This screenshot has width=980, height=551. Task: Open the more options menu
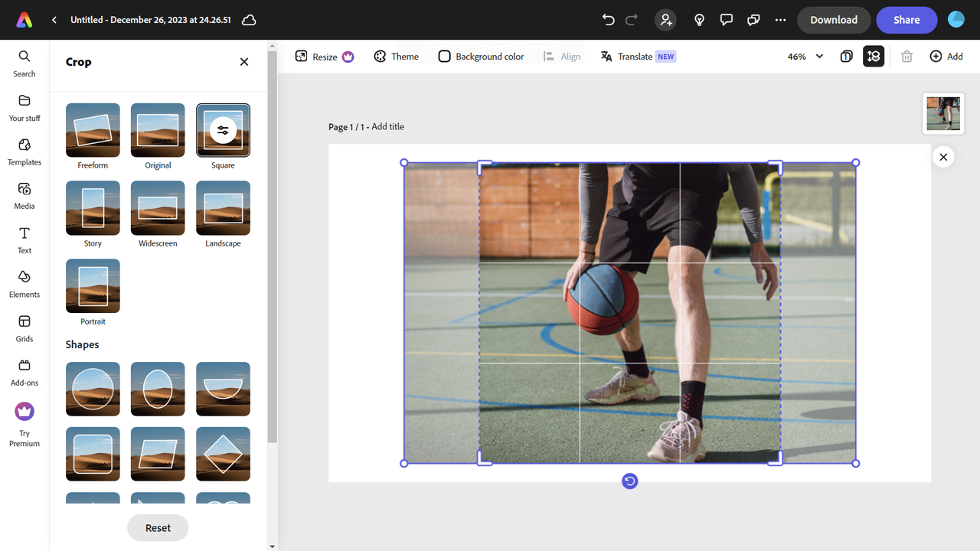click(780, 20)
